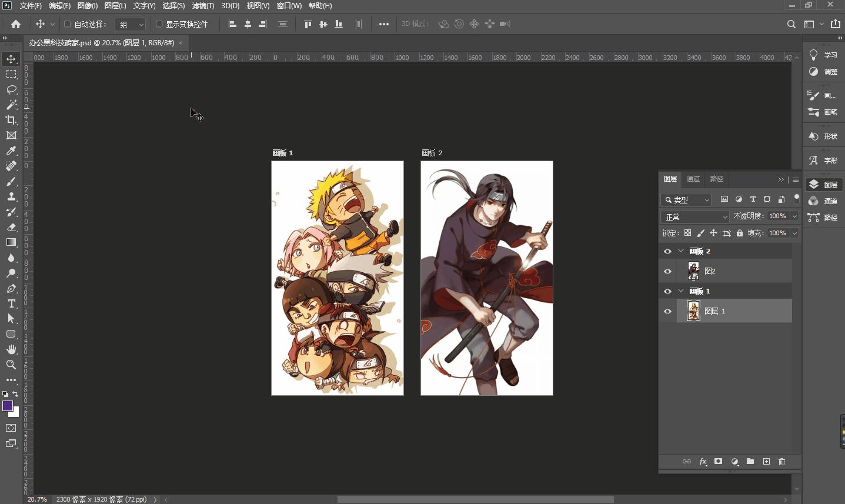The image size is (845, 504).
Task: Toggle Quick Mask mode
Action: click(x=11, y=428)
